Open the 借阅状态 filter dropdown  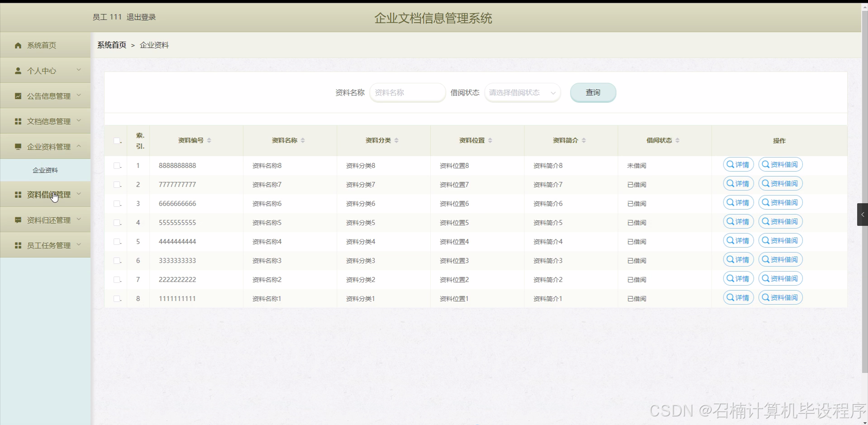522,92
